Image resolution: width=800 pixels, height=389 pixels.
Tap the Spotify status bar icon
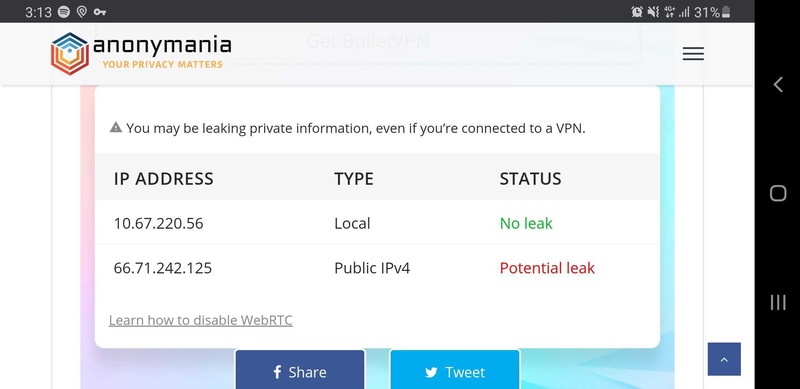(64, 12)
